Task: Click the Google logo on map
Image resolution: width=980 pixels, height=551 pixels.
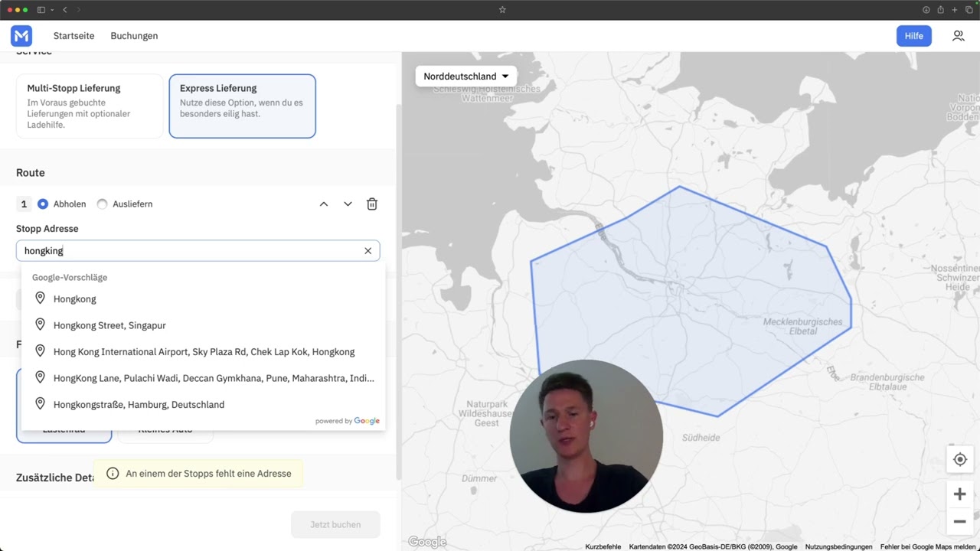Action: coord(427,542)
